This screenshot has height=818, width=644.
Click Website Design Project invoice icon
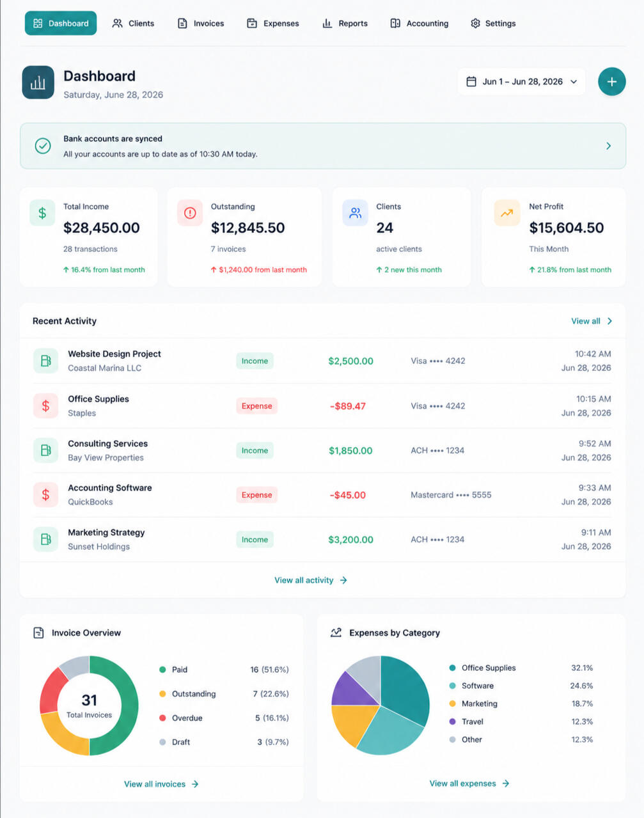[45, 361]
